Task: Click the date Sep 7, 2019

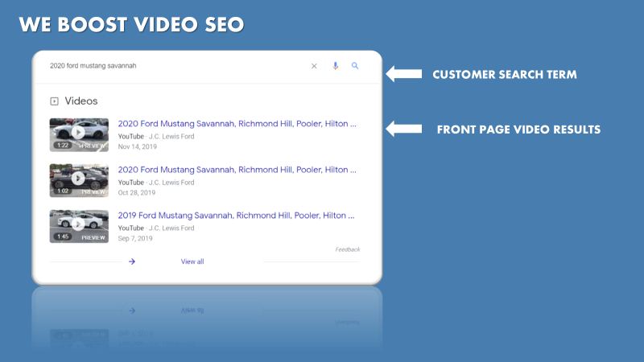Action: tap(135, 238)
